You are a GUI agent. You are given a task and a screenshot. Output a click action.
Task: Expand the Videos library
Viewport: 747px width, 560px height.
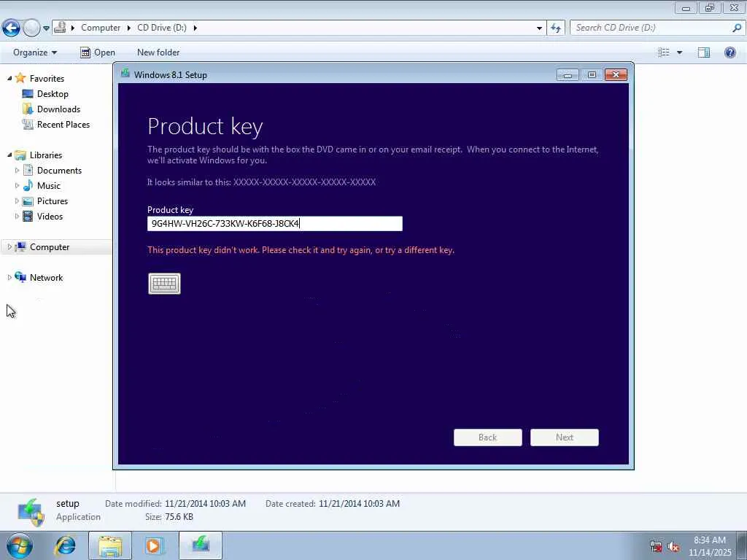tap(18, 216)
